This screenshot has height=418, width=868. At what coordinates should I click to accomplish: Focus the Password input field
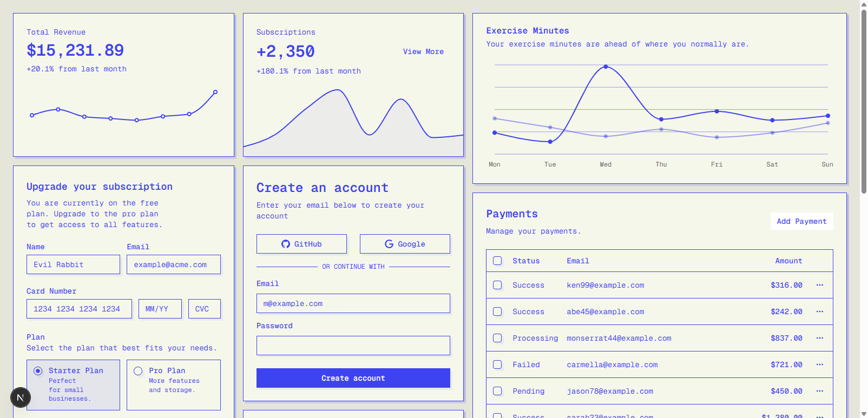click(x=353, y=346)
